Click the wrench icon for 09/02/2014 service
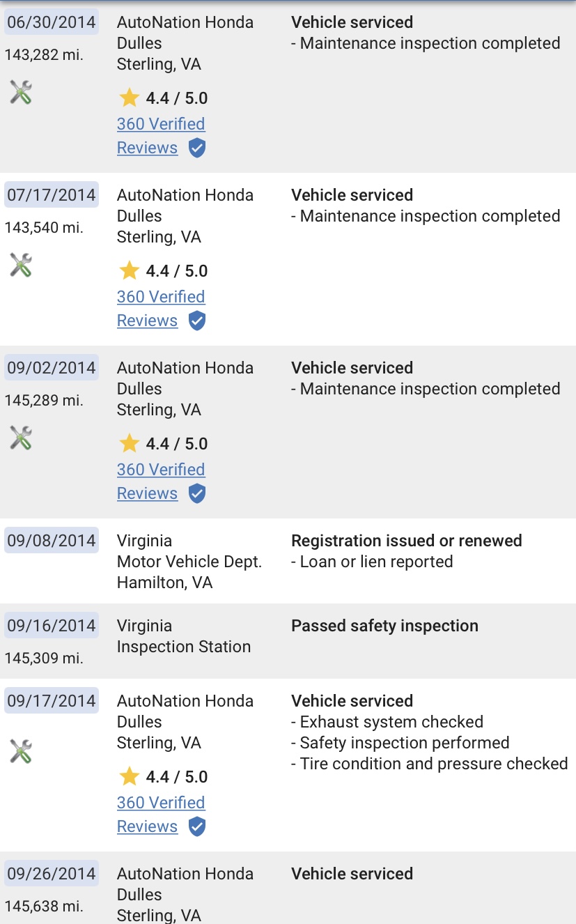The image size is (576, 924). click(x=21, y=438)
